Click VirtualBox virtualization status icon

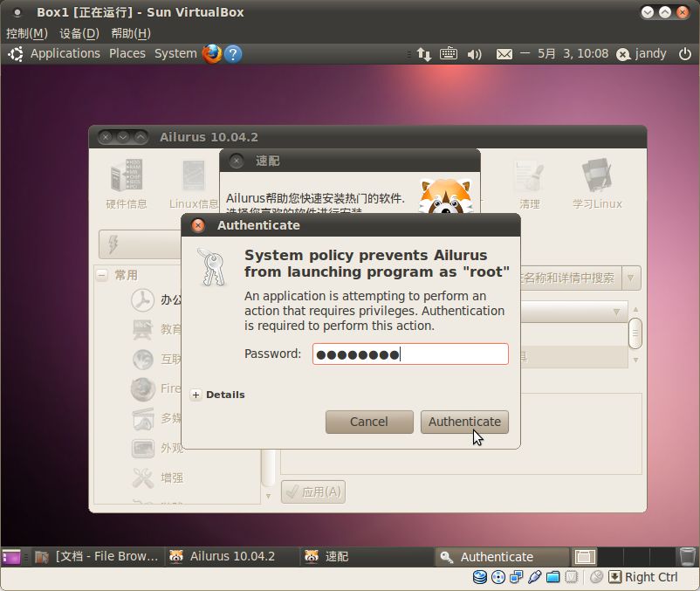point(571,577)
